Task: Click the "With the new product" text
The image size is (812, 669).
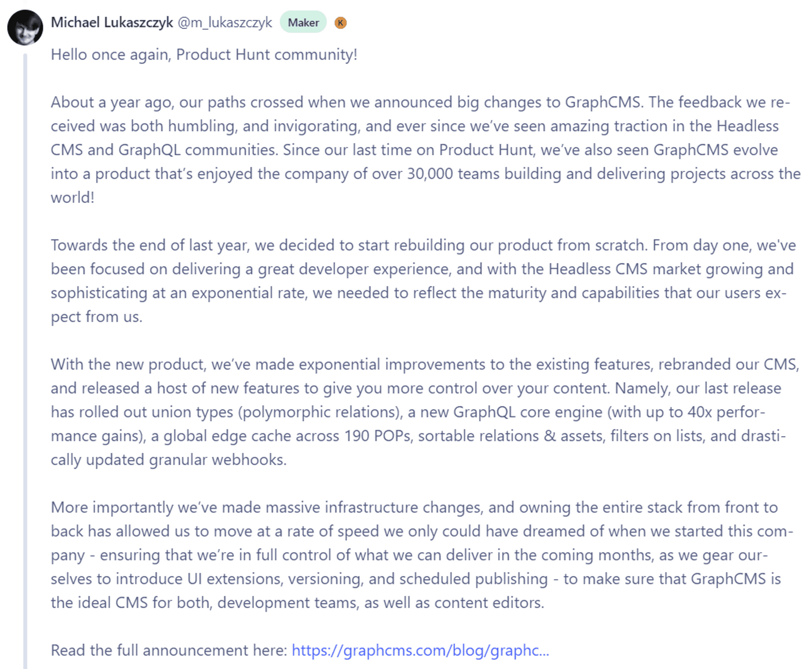Action: [x=128, y=365]
